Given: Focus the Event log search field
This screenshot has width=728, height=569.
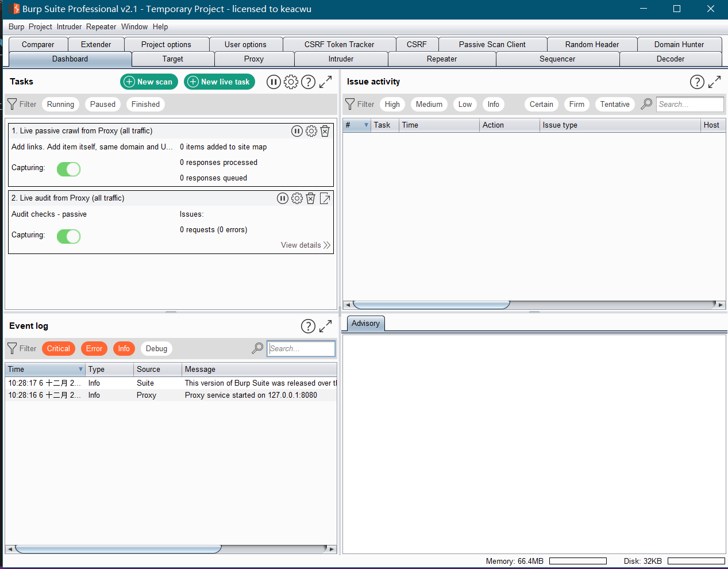Looking at the screenshot, I should 301,348.
